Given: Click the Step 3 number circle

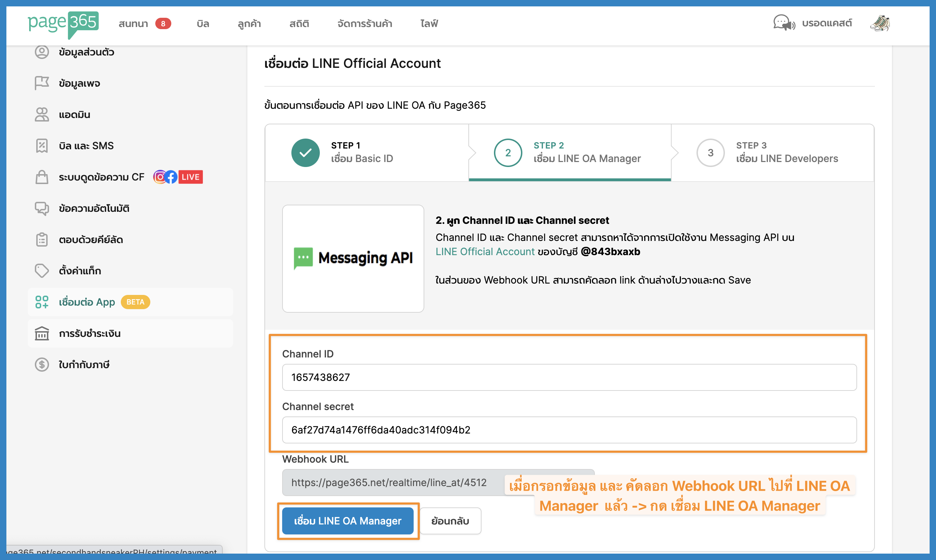Looking at the screenshot, I should pyautogui.click(x=711, y=152).
